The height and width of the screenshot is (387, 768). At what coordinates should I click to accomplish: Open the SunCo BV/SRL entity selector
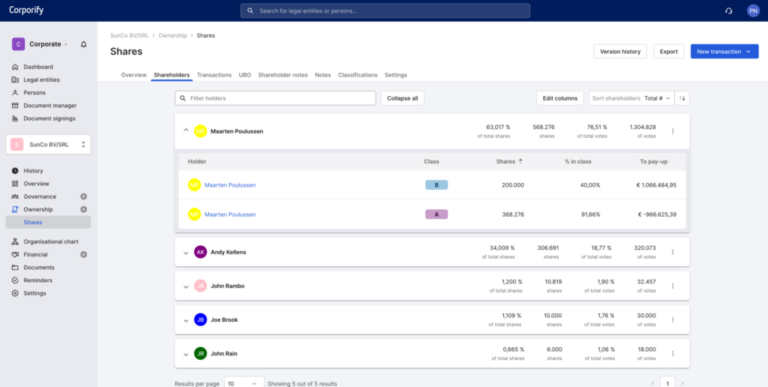coord(48,145)
